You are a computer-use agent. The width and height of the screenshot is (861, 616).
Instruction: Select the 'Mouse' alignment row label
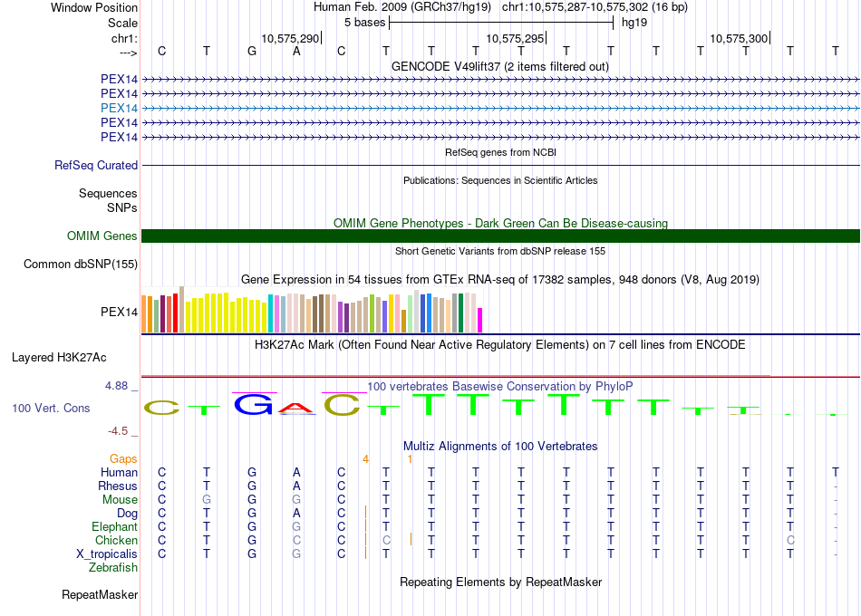point(120,500)
